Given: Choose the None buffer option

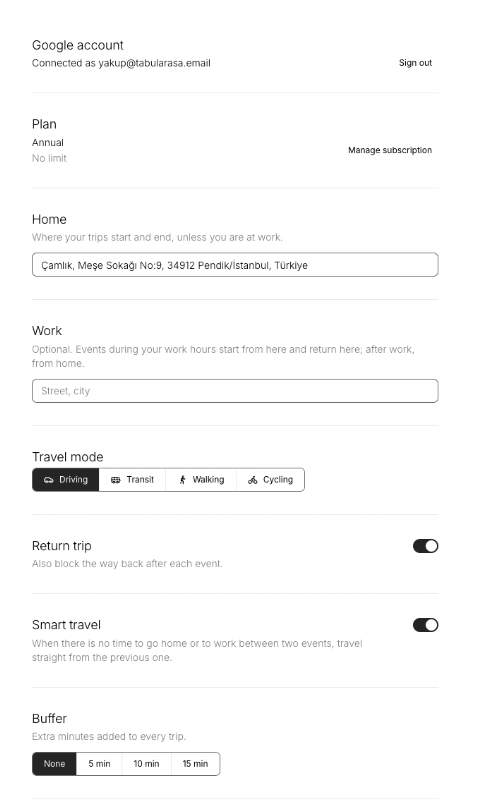Looking at the screenshot, I should pos(54,764).
